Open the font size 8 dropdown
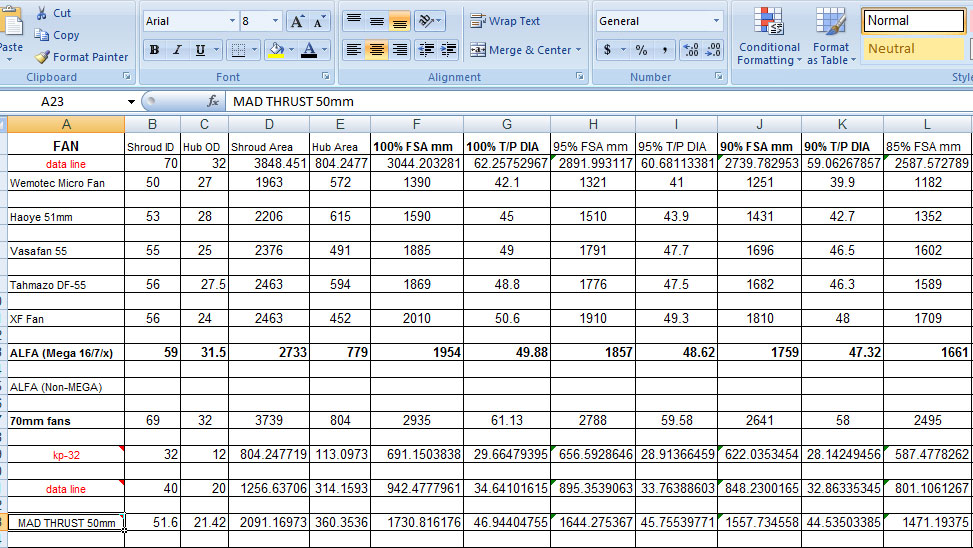 pyautogui.click(x=276, y=21)
